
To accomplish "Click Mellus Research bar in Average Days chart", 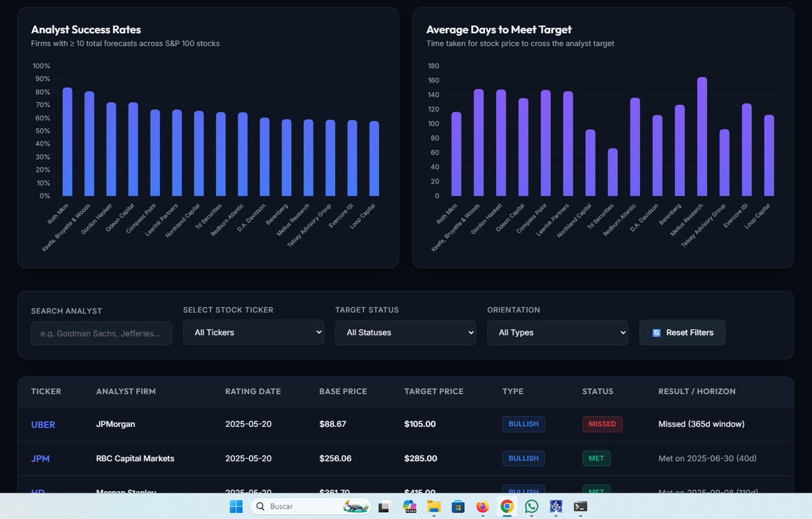I will pyautogui.click(x=702, y=137).
